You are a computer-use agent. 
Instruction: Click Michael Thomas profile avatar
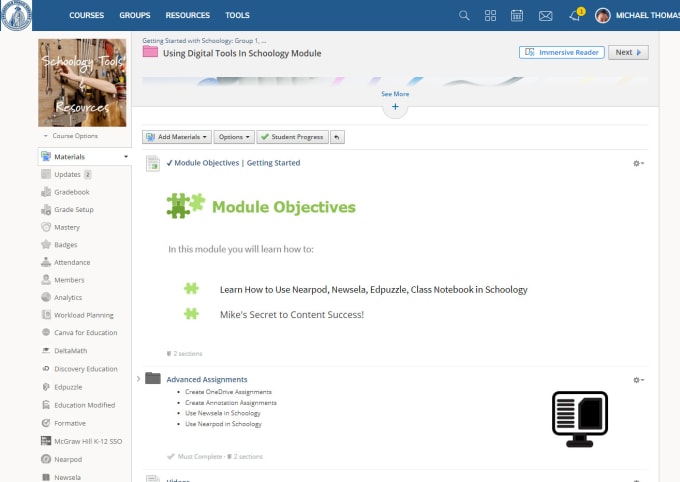[x=603, y=16]
